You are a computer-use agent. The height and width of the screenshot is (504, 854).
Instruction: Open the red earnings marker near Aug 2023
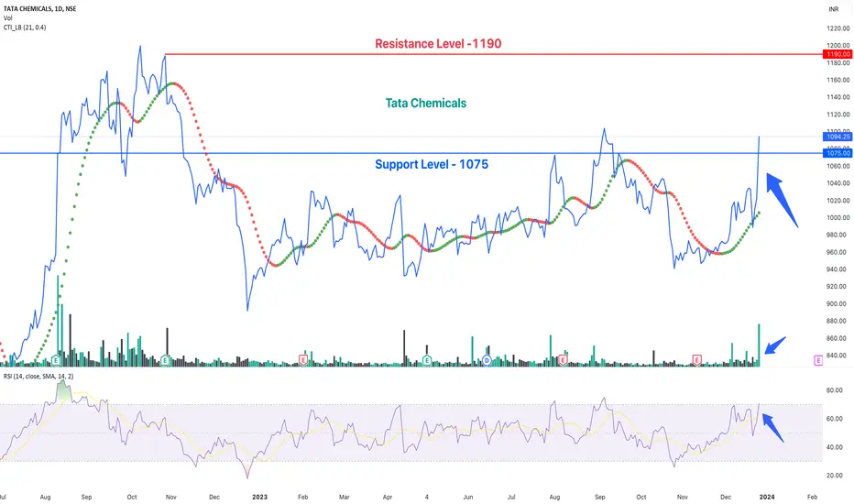coord(563,360)
